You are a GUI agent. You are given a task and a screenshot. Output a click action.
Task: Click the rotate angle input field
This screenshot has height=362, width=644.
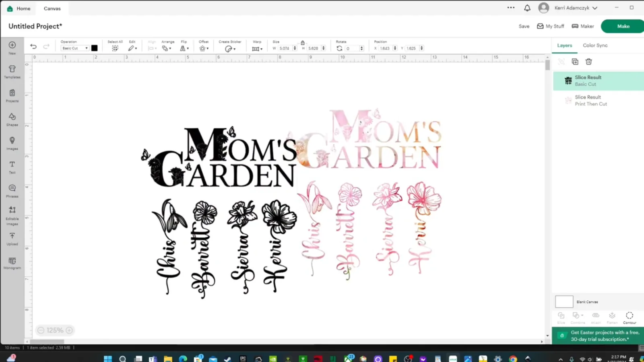tap(352, 48)
